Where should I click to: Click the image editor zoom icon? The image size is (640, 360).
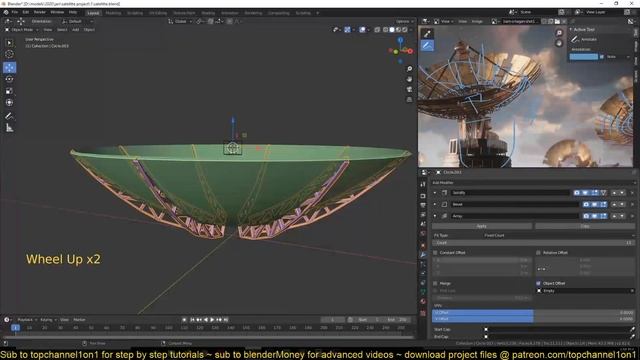[559, 33]
